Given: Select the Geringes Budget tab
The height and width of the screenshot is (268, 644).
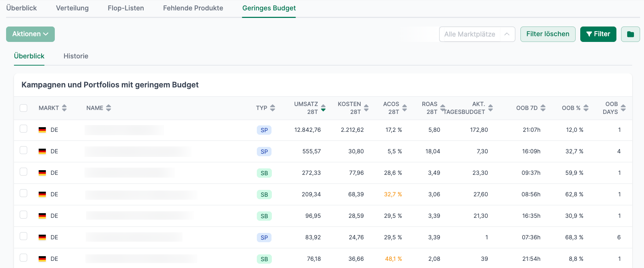Looking at the screenshot, I should click(269, 8).
